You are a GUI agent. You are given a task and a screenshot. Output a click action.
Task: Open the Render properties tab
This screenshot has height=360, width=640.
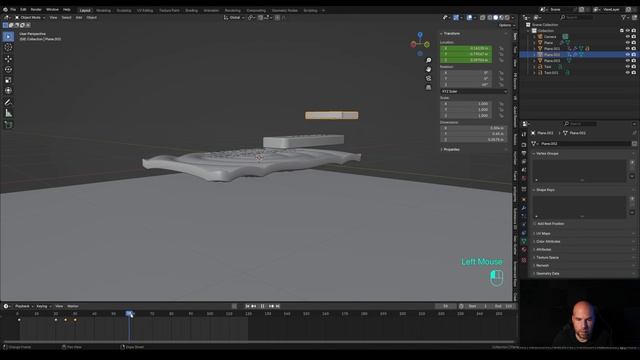tap(524, 144)
